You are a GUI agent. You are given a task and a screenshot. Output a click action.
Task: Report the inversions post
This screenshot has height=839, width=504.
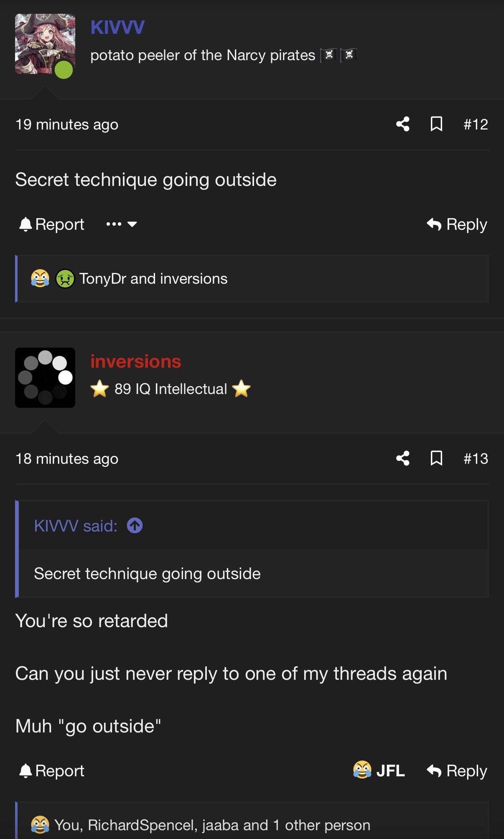click(52, 771)
